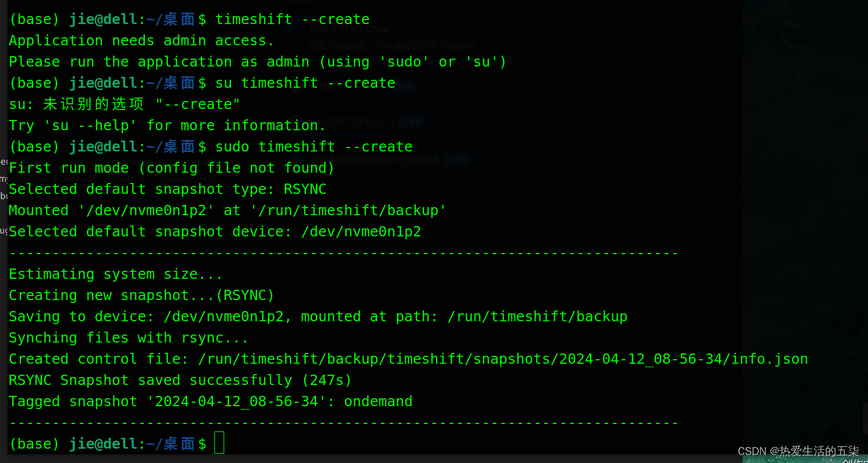Click the final '(base) jie@dell:~/桌面$' prompt
Viewport: 868px width, 463px height.
pyautogui.click(x=108, y=443)
